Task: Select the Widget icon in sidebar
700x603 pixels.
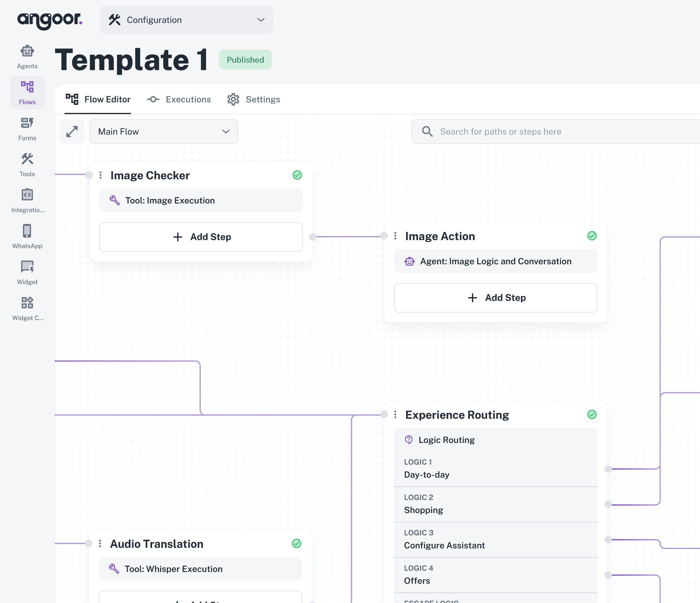Action: click(x=27, y=272)
